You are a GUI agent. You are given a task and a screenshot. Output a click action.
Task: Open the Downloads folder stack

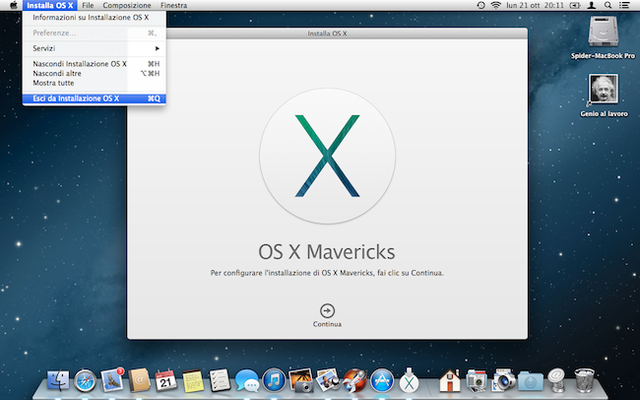[530, 381]
